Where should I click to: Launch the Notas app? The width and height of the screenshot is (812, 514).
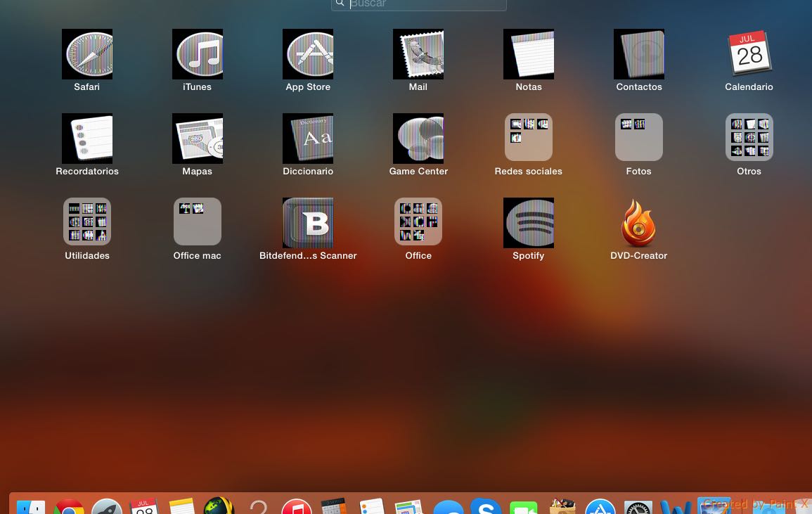coord(529,54)
